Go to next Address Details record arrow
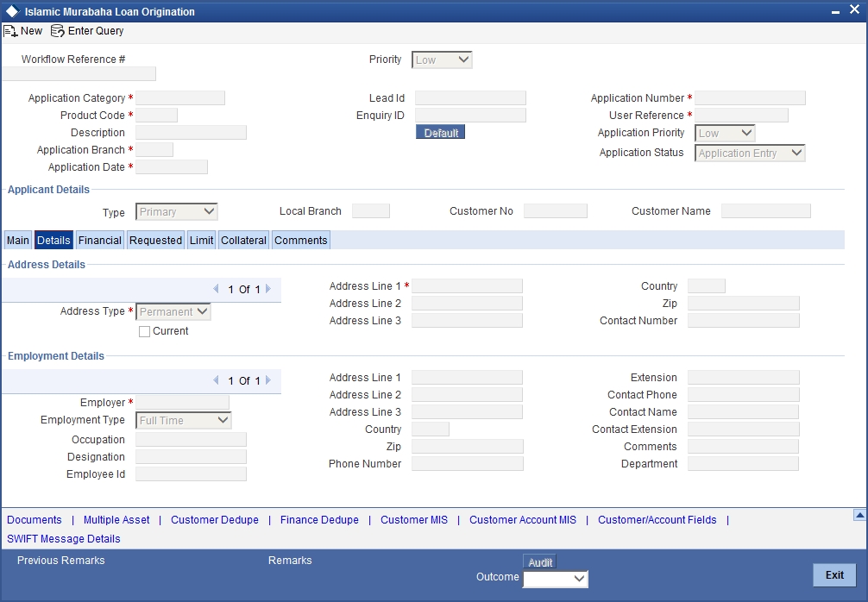The image size is (868, 602). coord(268,289)
